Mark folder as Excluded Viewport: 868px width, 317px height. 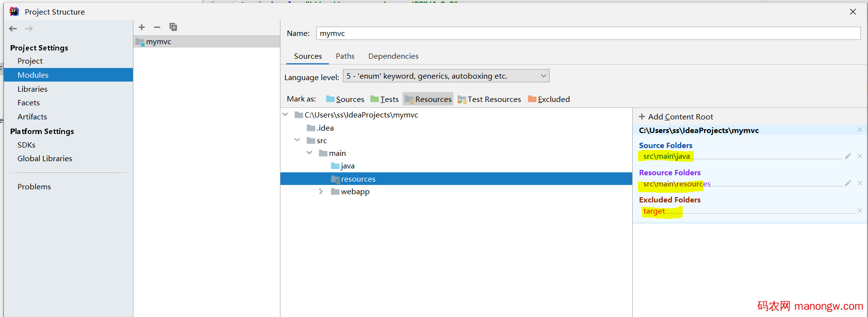(549, 99)
